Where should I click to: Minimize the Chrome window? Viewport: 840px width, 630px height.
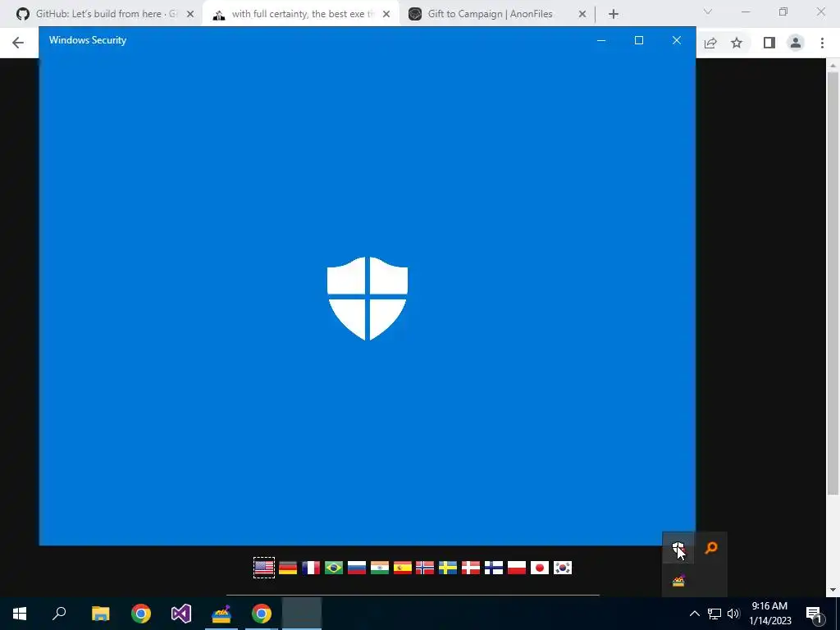point(746,11)
